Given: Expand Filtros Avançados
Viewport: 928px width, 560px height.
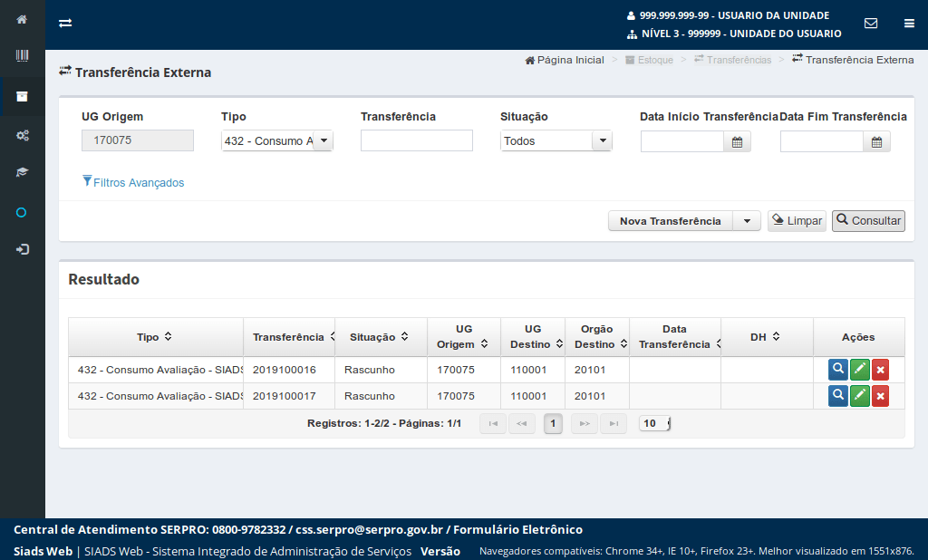Looking at the screenshot, I should click(133, 182).
